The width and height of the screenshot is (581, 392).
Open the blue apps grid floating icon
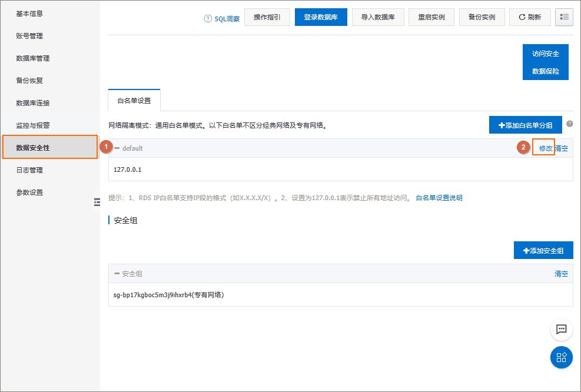[562, 357]
